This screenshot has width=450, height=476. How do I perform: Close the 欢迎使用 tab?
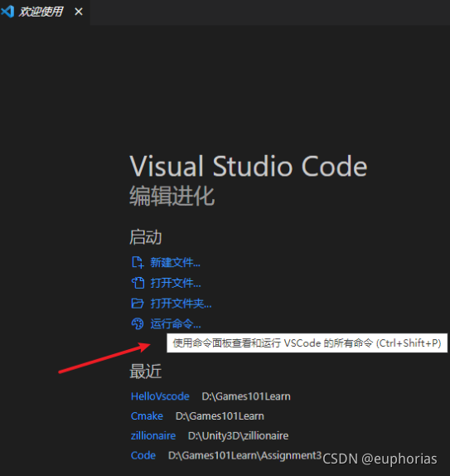79,12
